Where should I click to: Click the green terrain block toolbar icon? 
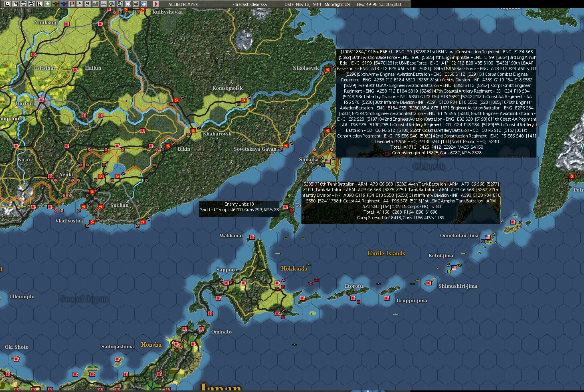(x=96, y=4)
